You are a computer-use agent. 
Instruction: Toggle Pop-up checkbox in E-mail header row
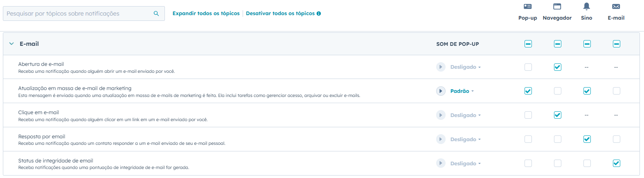click(x=528, y=44)
